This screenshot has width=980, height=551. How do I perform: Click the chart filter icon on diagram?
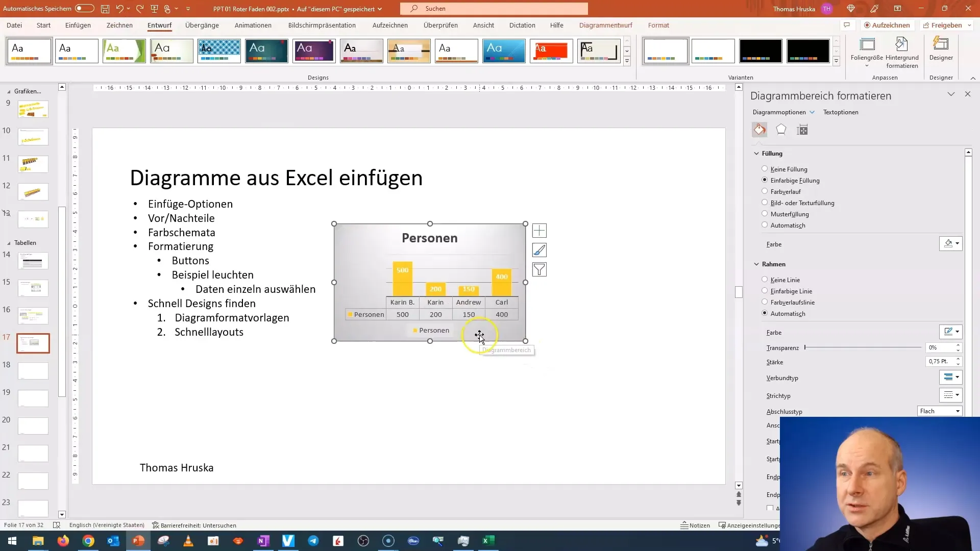coord(538,269)
